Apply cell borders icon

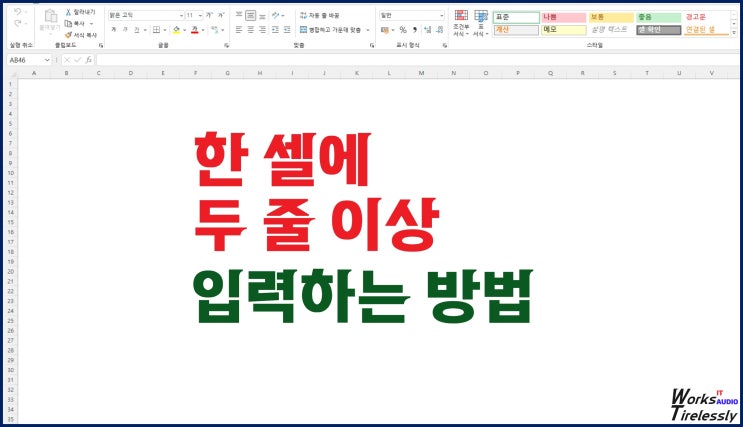pyautogui.click(x=156, y=30)
